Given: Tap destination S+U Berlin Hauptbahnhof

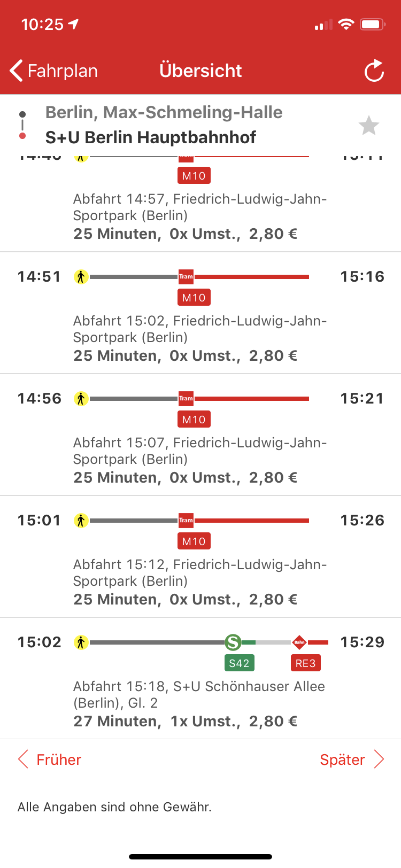Looking at the screenshot, I should (x=151, y=137).
